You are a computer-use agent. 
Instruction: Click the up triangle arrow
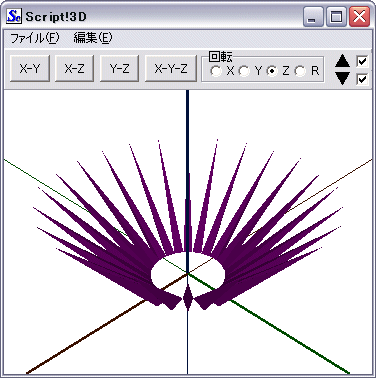tap(342, 61)
